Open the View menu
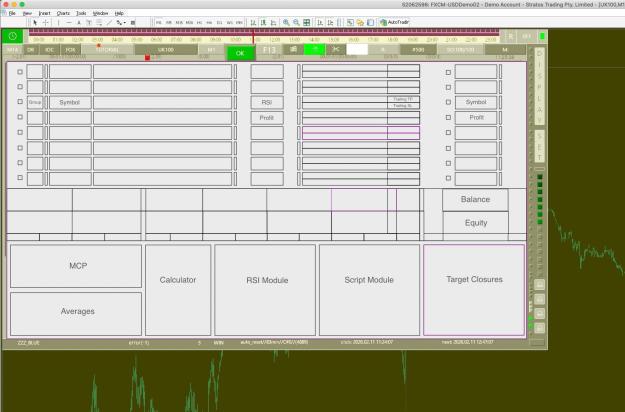 click(27, 13)
